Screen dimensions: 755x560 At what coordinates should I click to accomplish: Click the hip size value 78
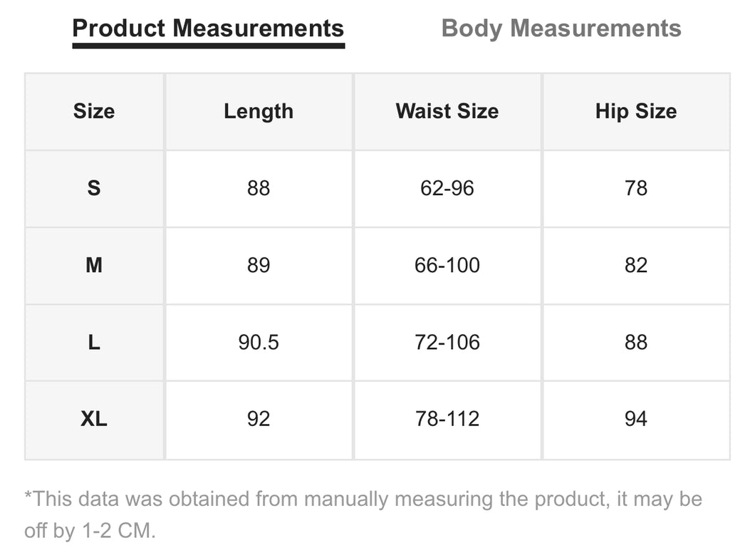coord(636,188)
